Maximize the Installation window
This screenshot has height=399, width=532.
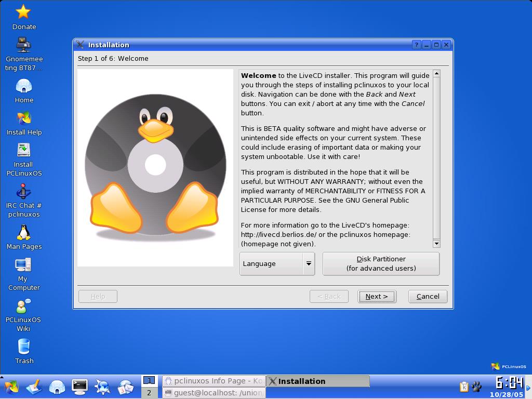click(x=436, y=45)
